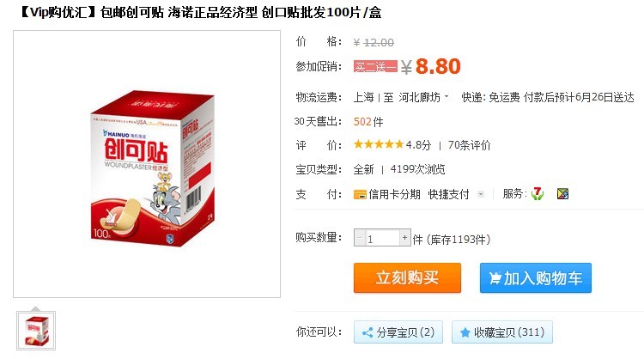This screenshot has height=359, width=644.
Task: Click the 7-day return service icon
Action: [x=538, y=193]
